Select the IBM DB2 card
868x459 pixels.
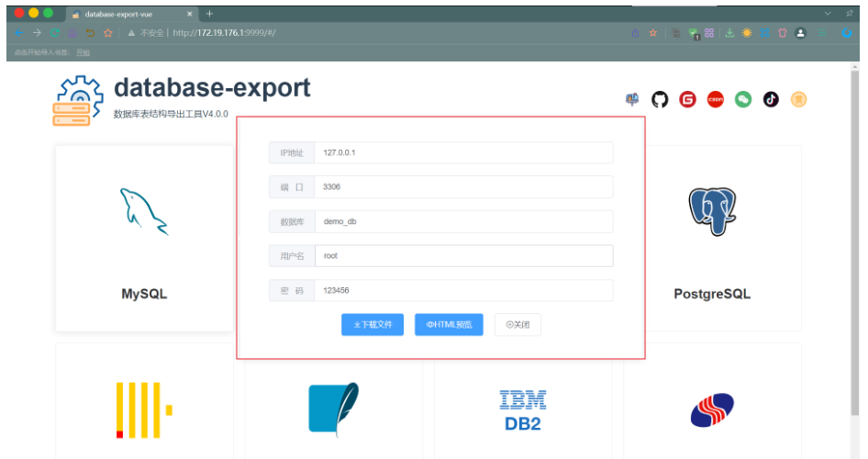(523, 401)
